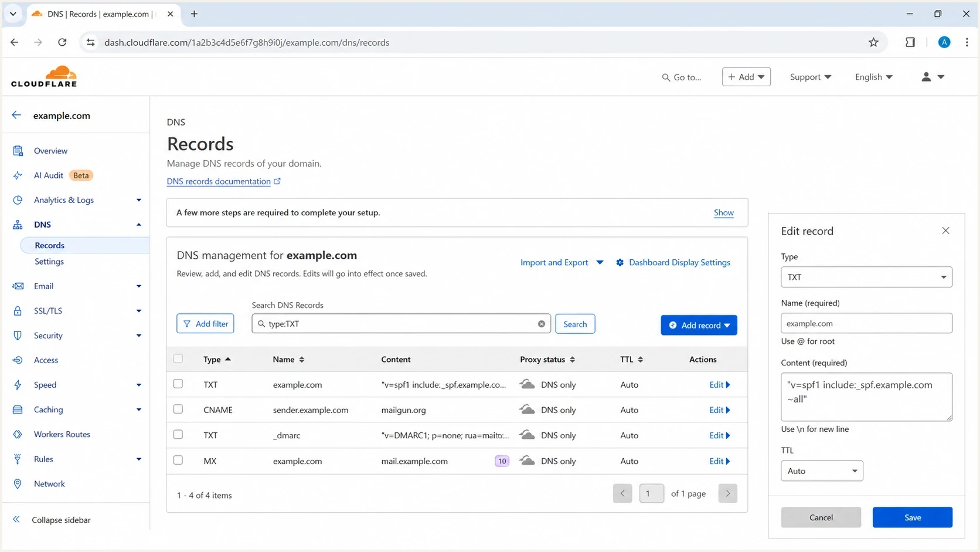Click the Rules icon in sidebar
980x552 pixels.
pyautogui.click(x=18, y=459)
